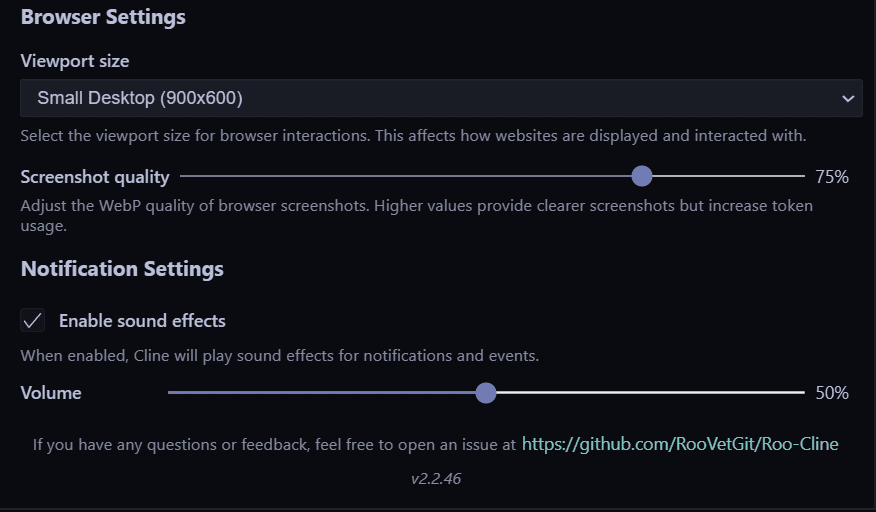Click the chevron arrow on the viewport selector
The width and height of the screenshot is (876, 512).
pyautogui.click(x=848, y=98)
